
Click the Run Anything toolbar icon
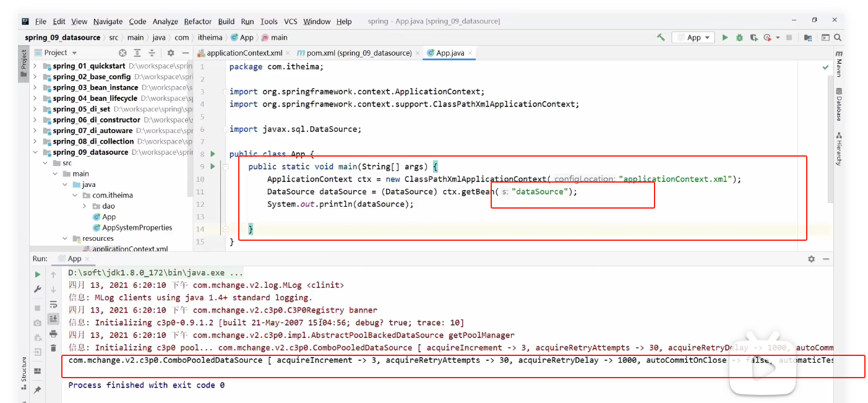(x=825, y=37)
